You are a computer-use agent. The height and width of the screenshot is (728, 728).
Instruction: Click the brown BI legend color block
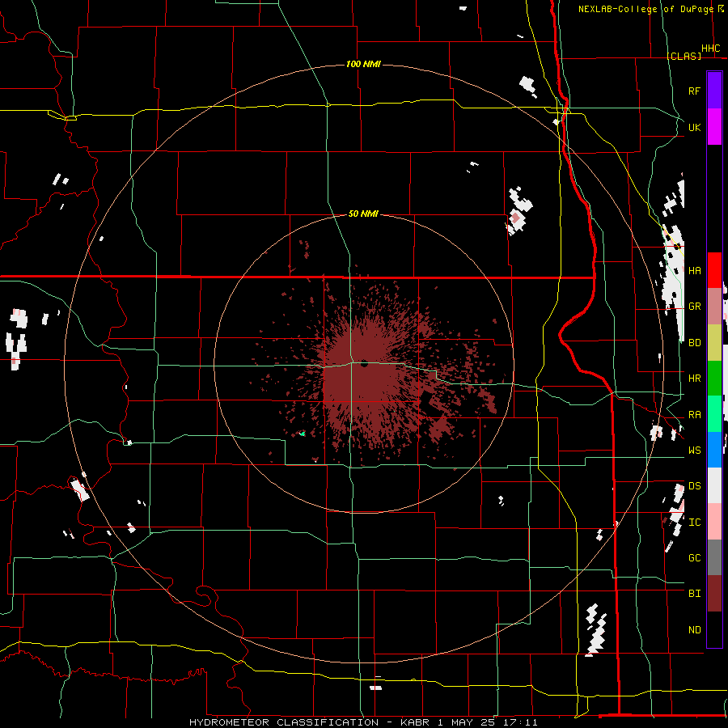tap(714, 593)
